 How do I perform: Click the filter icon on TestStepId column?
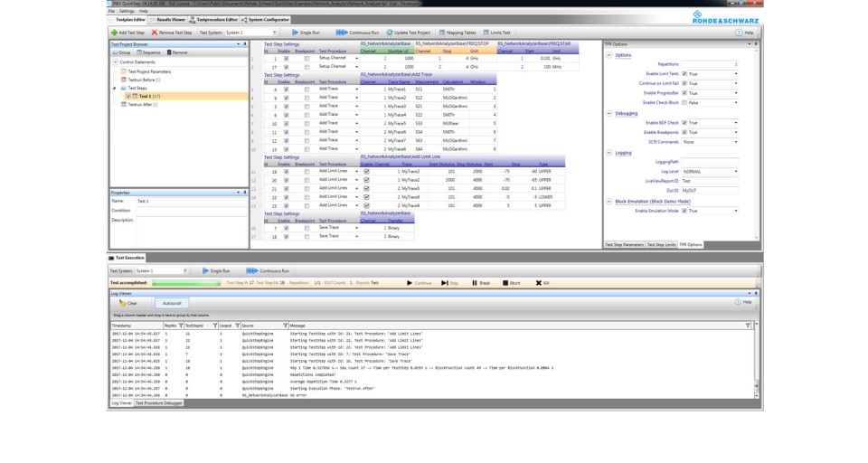point(215,326)
